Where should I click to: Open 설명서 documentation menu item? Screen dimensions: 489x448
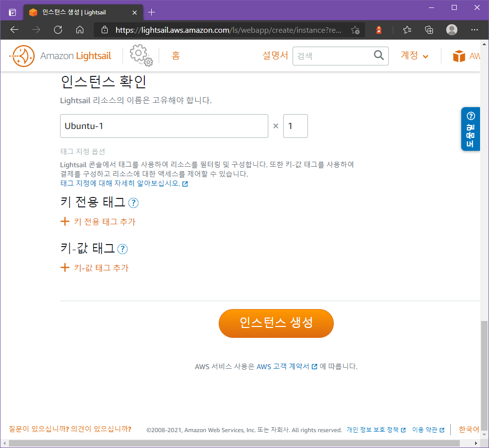(x=275, y=56)
